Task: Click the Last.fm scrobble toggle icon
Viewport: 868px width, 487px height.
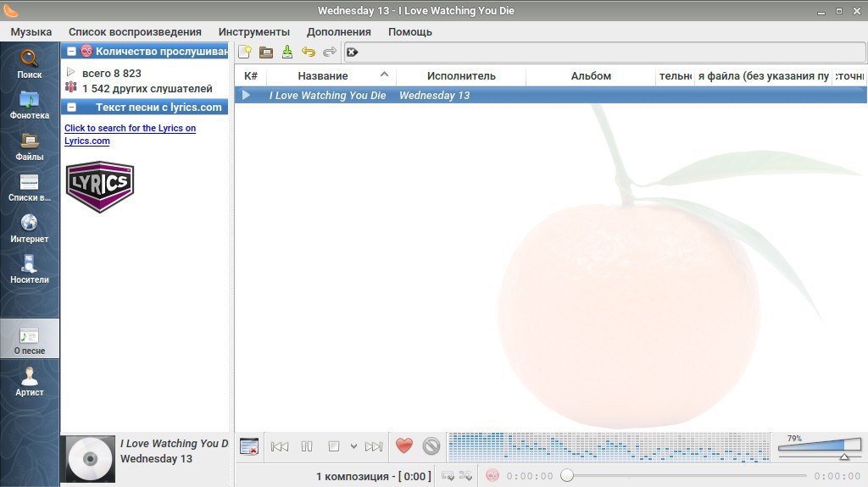Action: (x=492, y=475)
